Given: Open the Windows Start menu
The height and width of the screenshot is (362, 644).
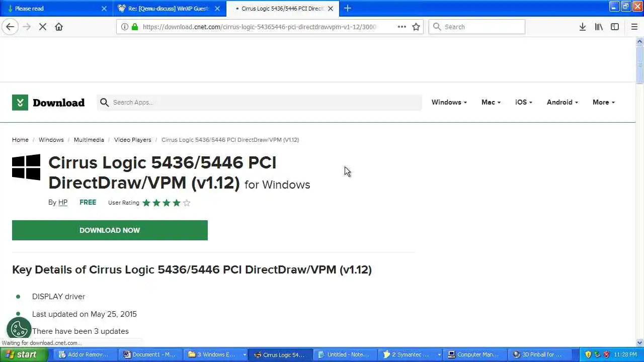Looking at the screenshot, I should (24, 354).
